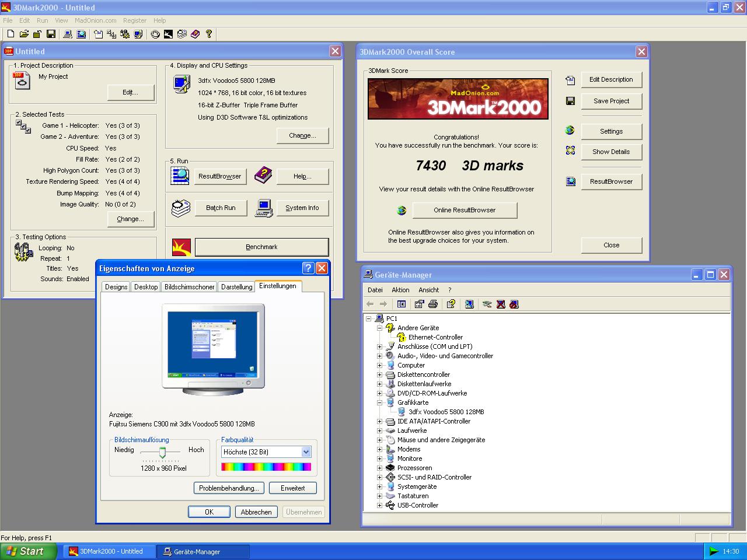Image resolution: width=747 pixels, height=560 pixels.
Task: Click Show Details in the Overall Score window
Action: pos(611,152)
